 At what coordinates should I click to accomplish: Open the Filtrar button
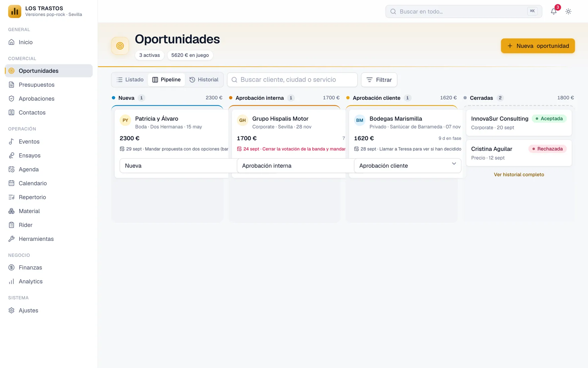coord(379,80)
